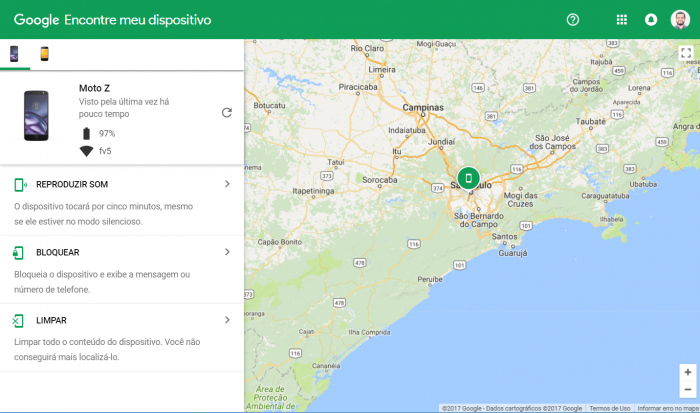The image size is (700, 413).
Task: Click Informar erro no mapa link
Action: click(x=668, y=409)
